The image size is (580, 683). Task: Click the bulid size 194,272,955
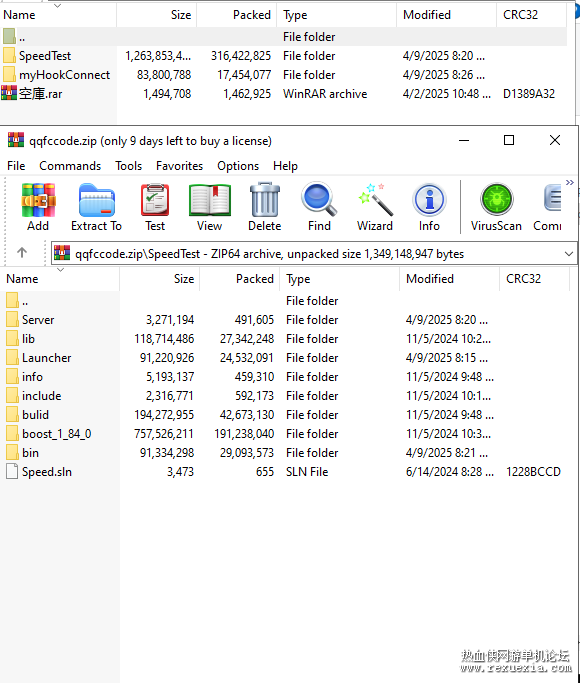pyautogui.click(x=164, y=415)
